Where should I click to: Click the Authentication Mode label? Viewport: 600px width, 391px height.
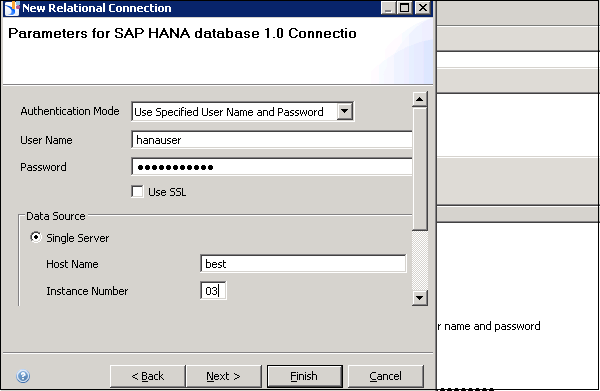pos(70,111)
